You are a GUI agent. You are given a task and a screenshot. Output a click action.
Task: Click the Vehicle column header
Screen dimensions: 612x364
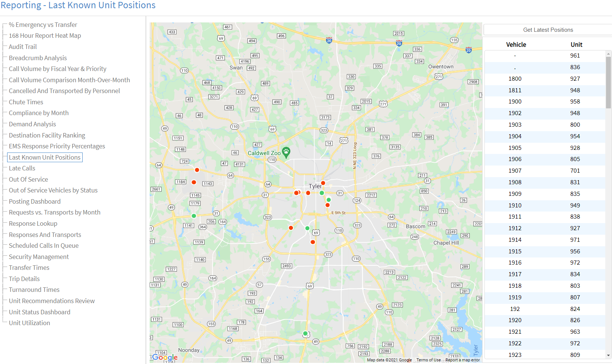(516, 44)
